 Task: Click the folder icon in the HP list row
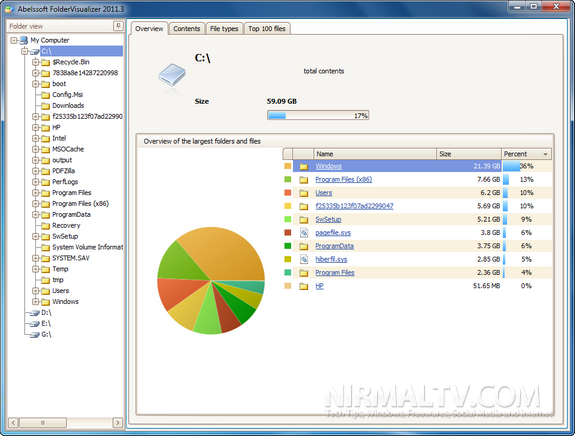[304, 286]
